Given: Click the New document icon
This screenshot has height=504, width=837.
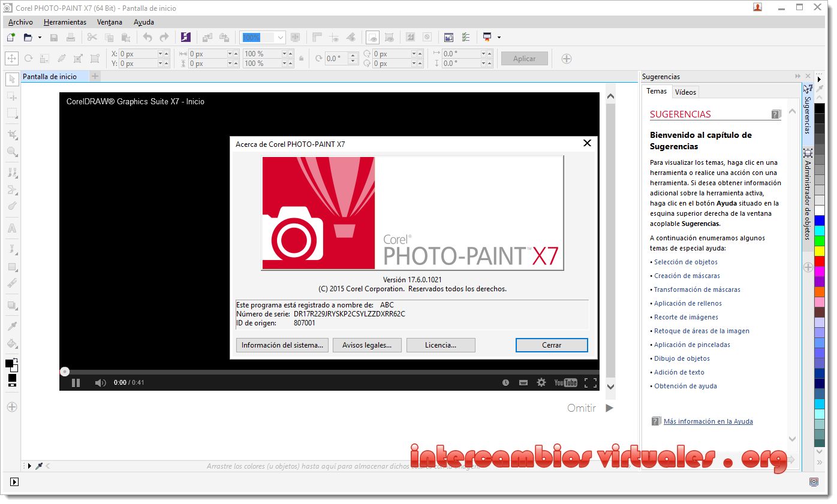Looking at the screenshot, I should pyautogui.click(x=11, y=37).
